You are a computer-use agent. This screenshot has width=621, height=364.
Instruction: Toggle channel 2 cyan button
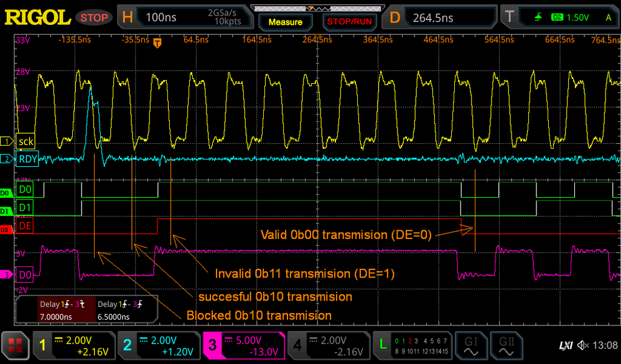(x=158, y=345)
